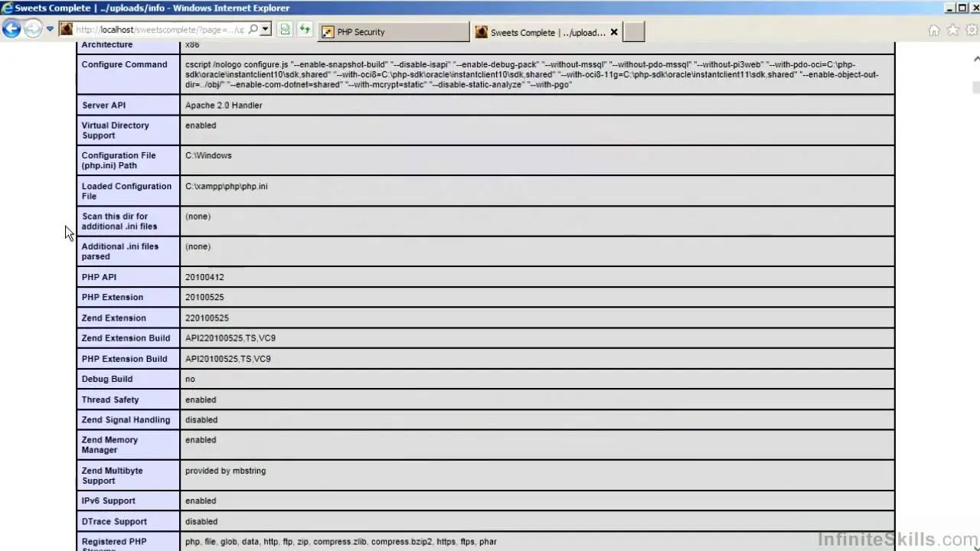Click the Internet Explorer logo in the title bar
980x551 pixels.
point(8,8)
